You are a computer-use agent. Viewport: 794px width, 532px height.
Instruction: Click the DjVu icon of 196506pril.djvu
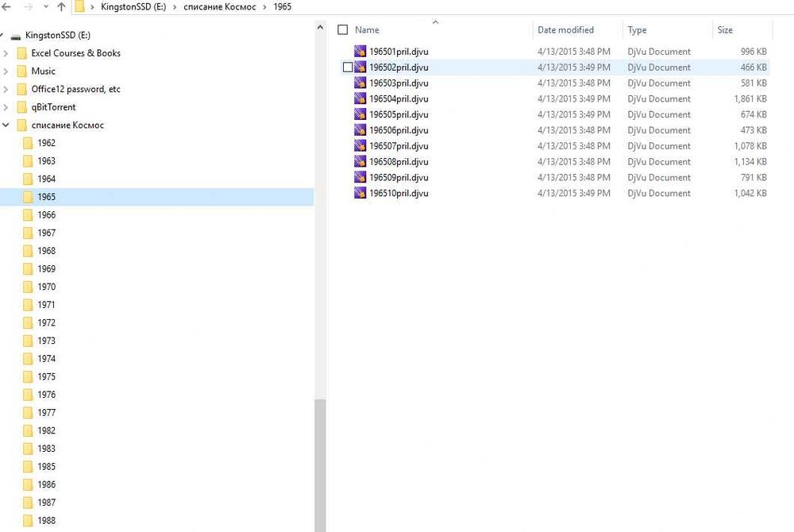point(360,129)
